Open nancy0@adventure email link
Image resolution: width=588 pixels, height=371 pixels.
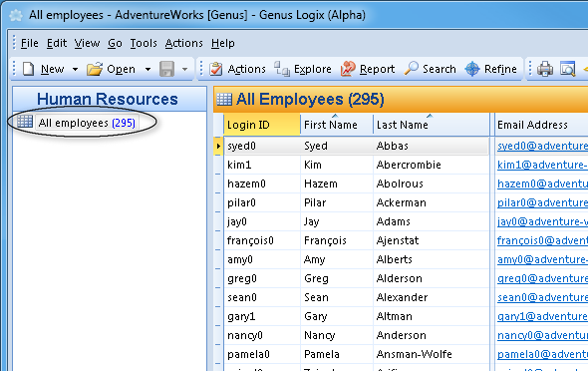[542, 335]
